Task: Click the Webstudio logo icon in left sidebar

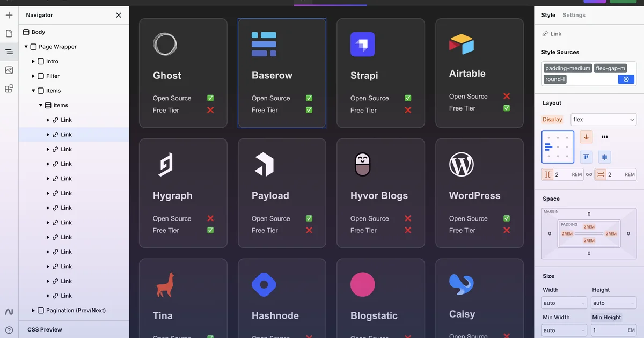Action: pos(9,312)
